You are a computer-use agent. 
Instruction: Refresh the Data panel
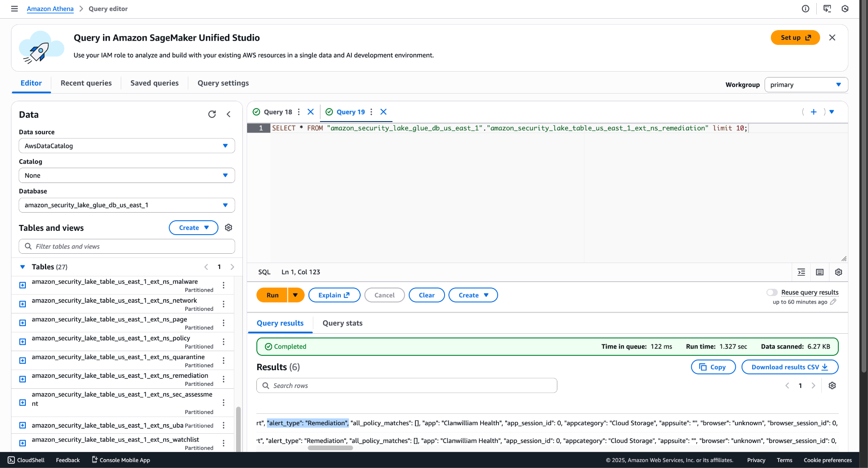(212, 114)
